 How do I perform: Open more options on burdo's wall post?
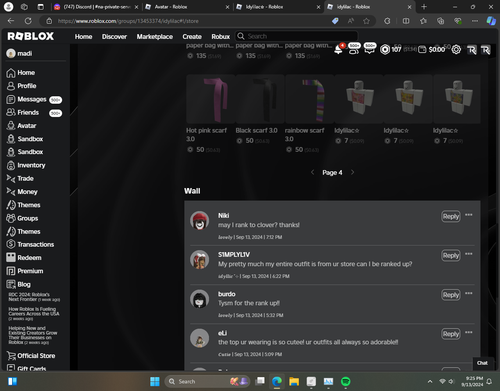pos(469,293)
